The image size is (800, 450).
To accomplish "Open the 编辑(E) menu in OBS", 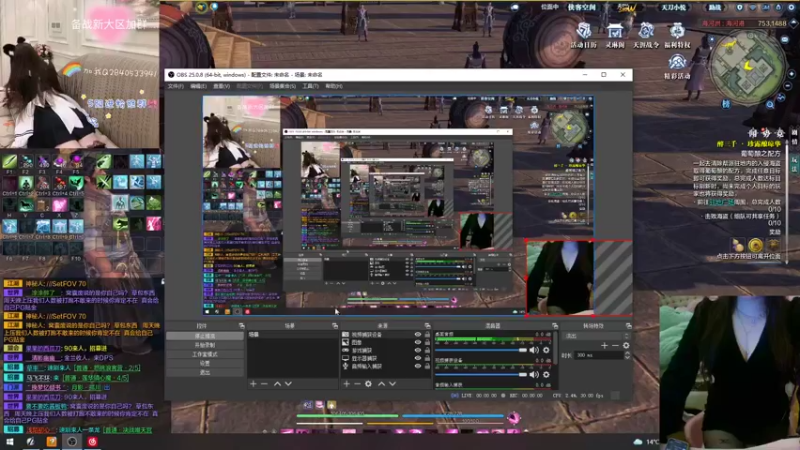I will click(198, 86).
